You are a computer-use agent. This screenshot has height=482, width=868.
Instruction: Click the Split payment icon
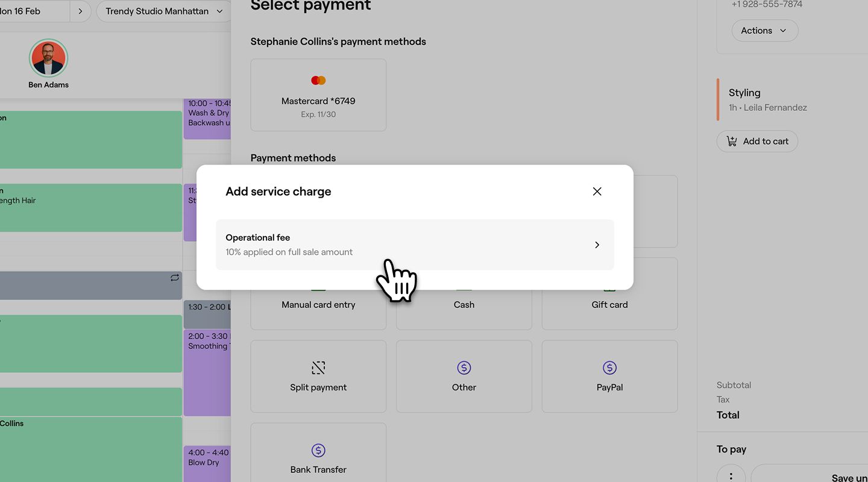[x=318, y=368]
